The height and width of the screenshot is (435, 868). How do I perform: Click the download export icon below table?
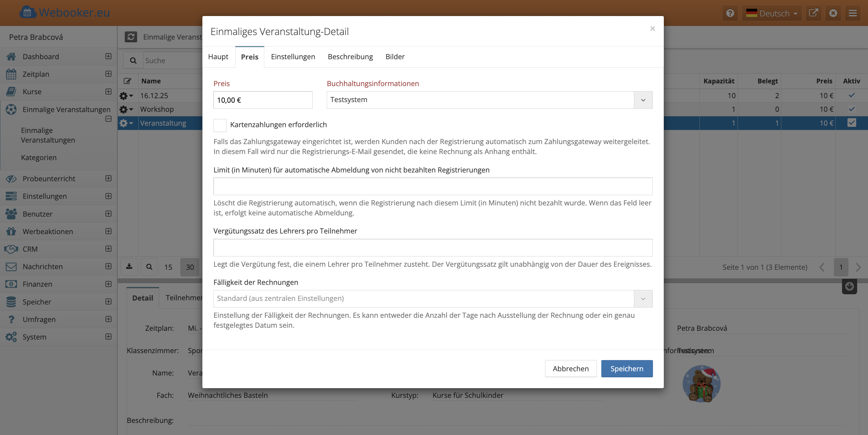coord(129,267)
